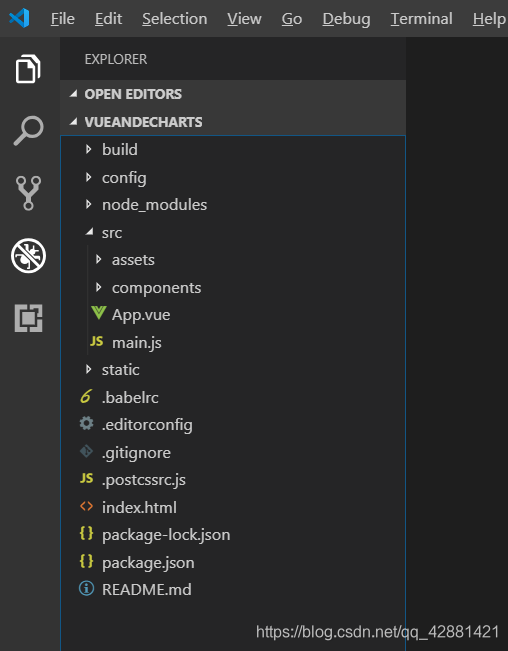Open the Edit menu
The height and width of the screenshot is (651, 508).
point(108,19)
